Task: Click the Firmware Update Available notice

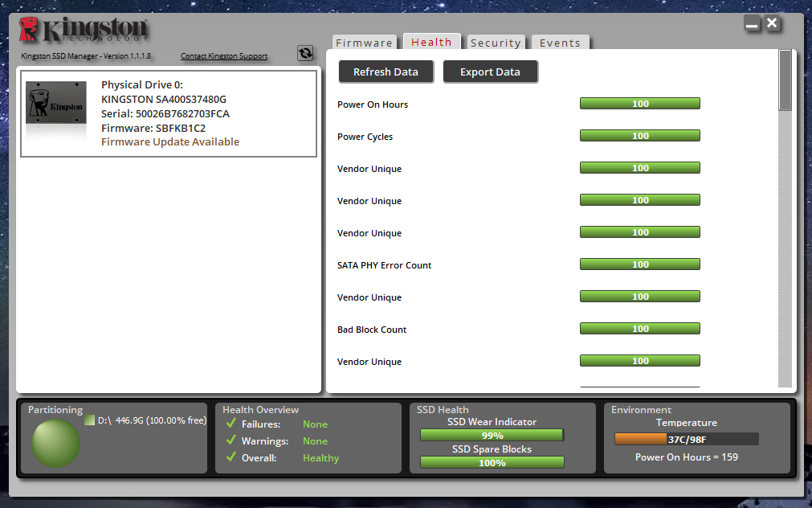Action: pos(169,142)
